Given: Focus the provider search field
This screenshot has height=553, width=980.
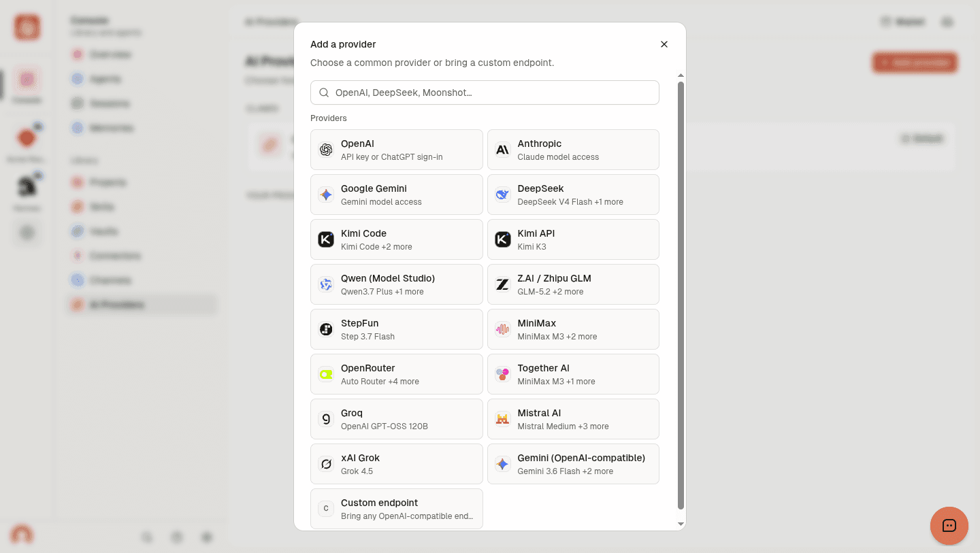Looking at the screenshot, I should pyautogui.click(x=485, y=93).
